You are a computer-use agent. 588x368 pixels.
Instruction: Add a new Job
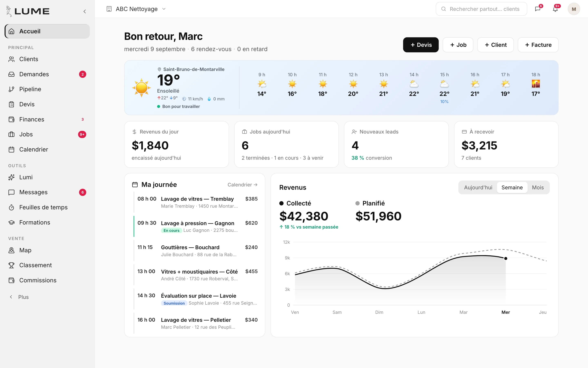tap(458, 45)
